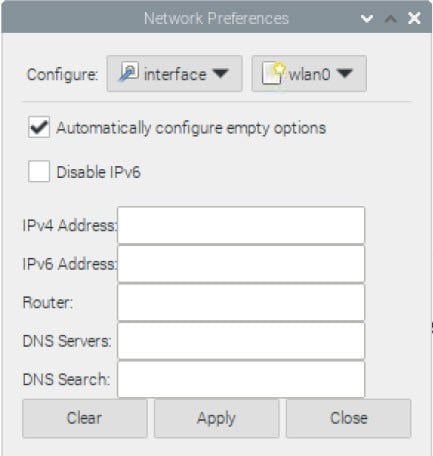Focus the IPv4 Address input field
Image resolution: width=433 pixels, height=456 pixels.
tap(241, 226)
